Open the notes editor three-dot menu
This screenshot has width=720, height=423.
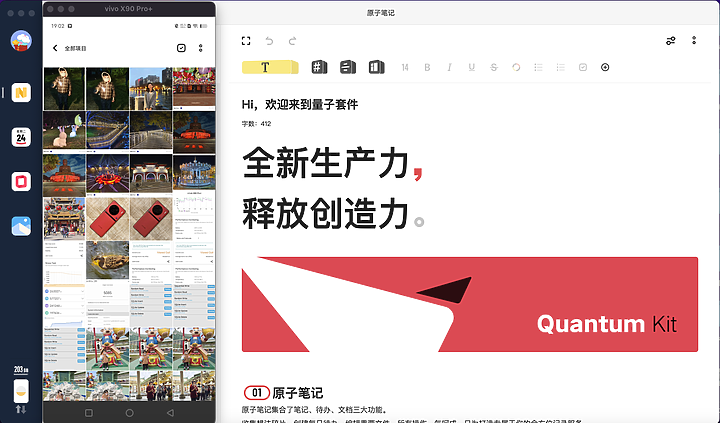(694, 40)
